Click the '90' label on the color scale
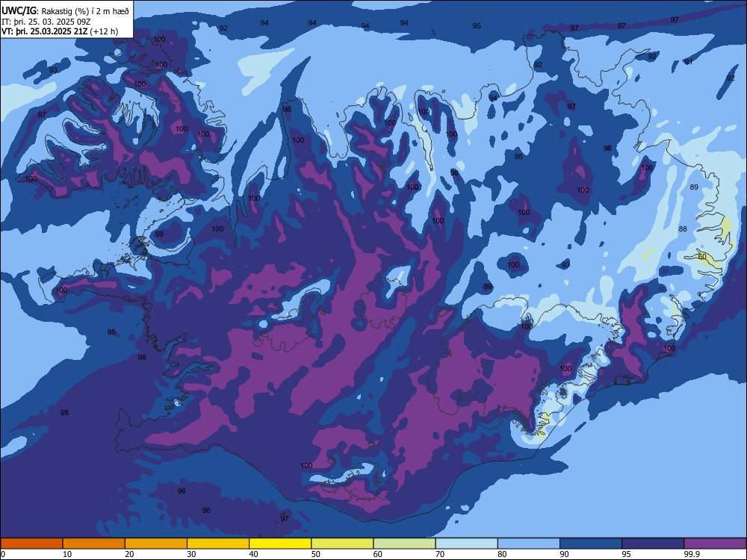This screenshot has height=560, width=747. 564,554
